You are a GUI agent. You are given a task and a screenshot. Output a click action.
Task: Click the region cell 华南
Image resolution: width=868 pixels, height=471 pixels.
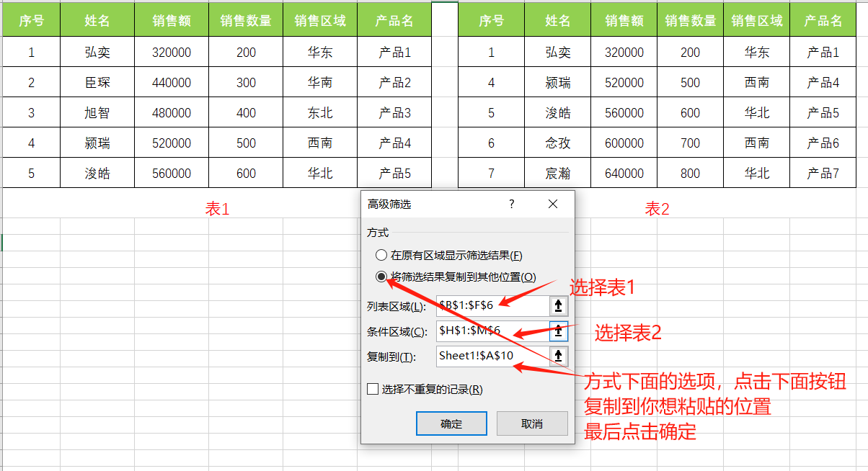[320, 83]
